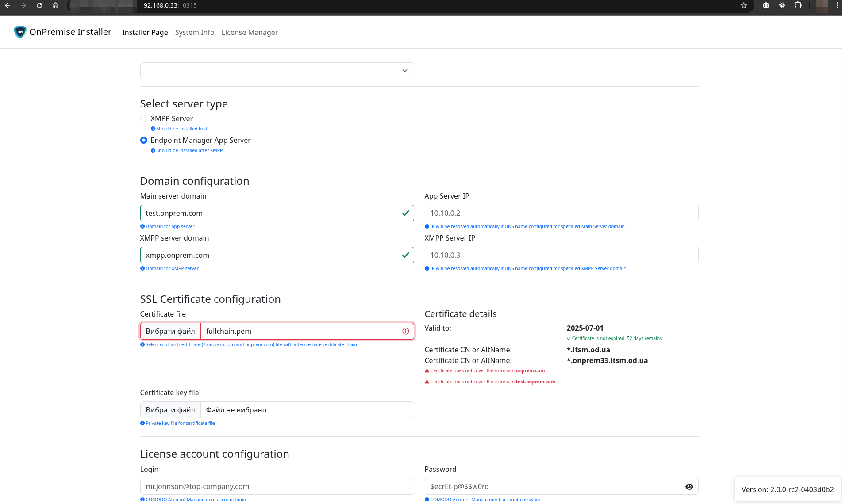Open the browser extensions puzzle icon
The height and width of the screenshot is (504, 842).
[798, 5]
